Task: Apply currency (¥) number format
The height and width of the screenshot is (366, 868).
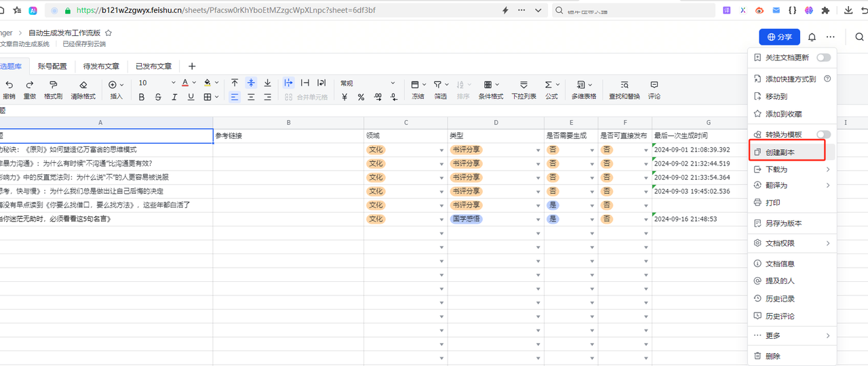Action: pos(344,97)
